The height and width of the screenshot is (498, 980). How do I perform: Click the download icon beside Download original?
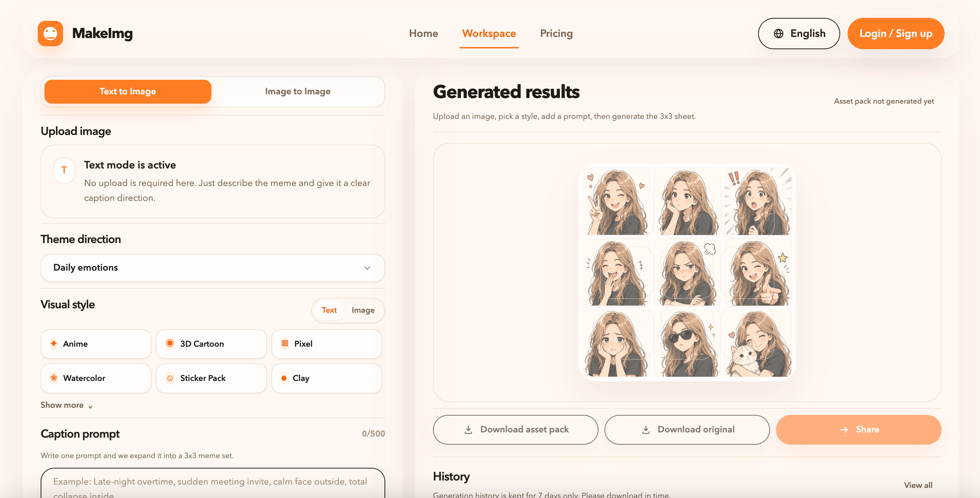coord(646,429)
